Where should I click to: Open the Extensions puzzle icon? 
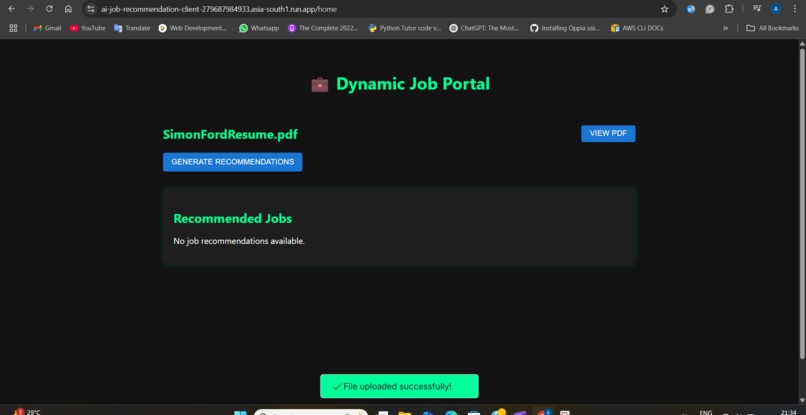tap(729, 9)
